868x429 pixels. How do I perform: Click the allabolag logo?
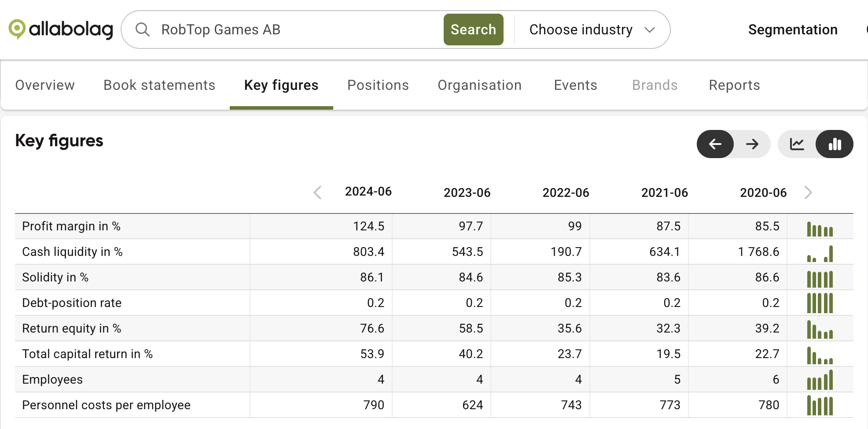coord(61,30)
